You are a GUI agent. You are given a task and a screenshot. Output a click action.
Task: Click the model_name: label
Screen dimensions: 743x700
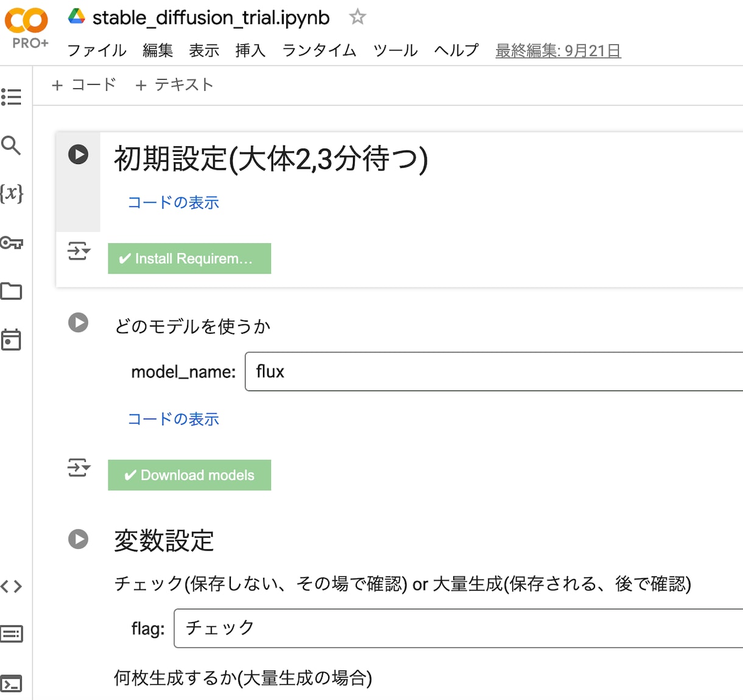click(x=183, y=372)
